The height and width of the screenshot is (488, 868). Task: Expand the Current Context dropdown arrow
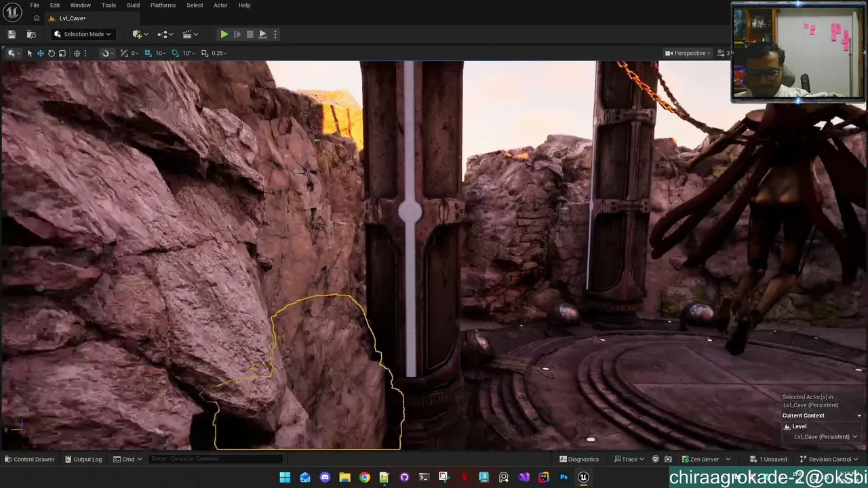click(859, 415)
